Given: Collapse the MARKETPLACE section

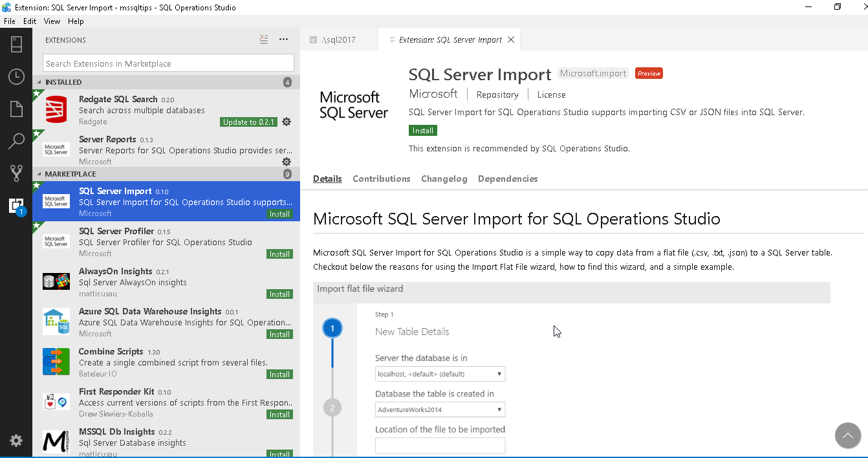Looking at the screenshot, I should (x=39, y=174).
